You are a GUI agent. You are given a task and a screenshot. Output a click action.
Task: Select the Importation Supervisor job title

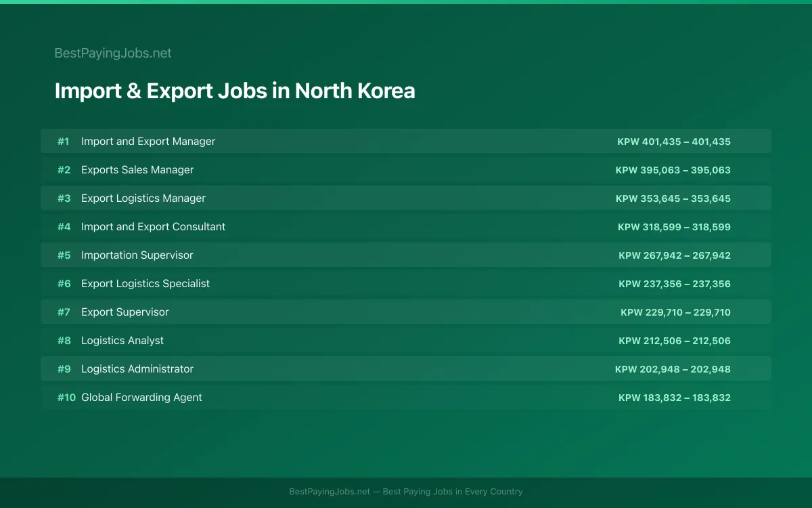137,255
